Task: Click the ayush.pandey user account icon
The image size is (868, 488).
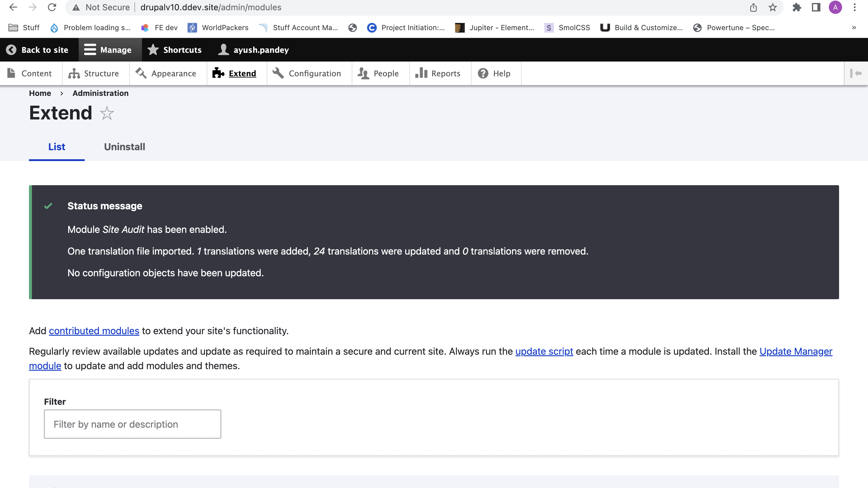Action: coord(223,50)
